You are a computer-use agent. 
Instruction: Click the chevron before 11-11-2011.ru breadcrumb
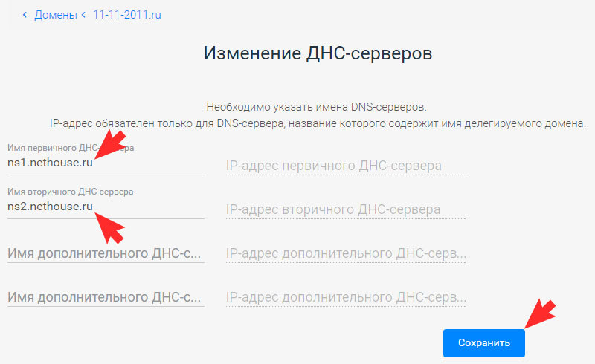[x=83, y=15]
